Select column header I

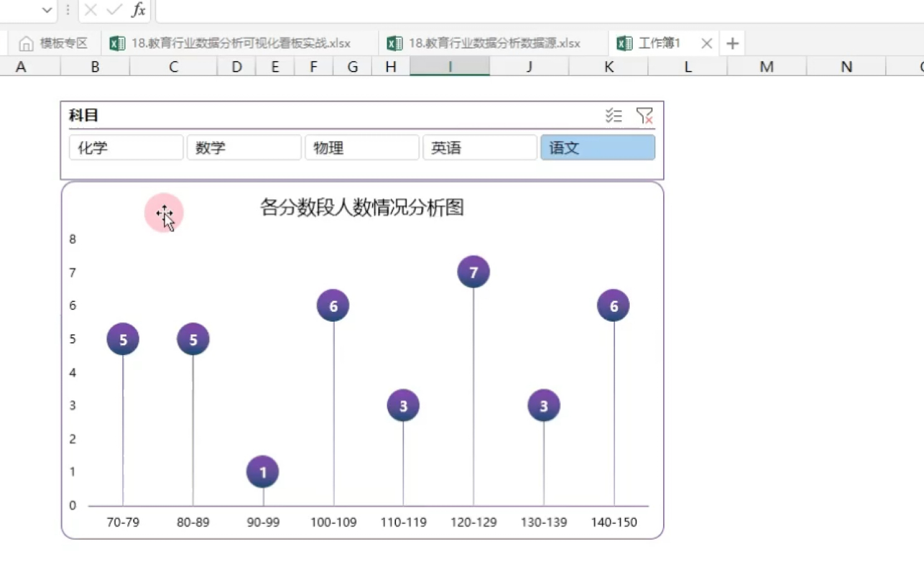coord(450,66)
